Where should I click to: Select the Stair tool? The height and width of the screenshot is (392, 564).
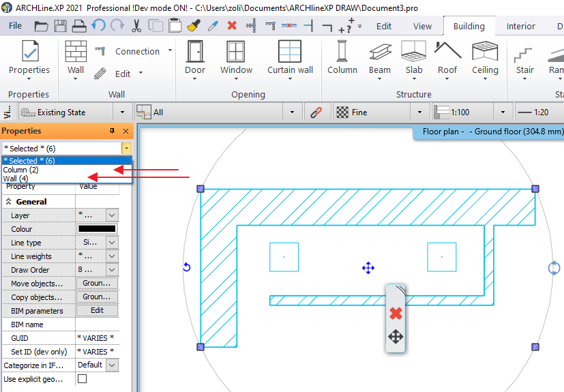point(524,61)
